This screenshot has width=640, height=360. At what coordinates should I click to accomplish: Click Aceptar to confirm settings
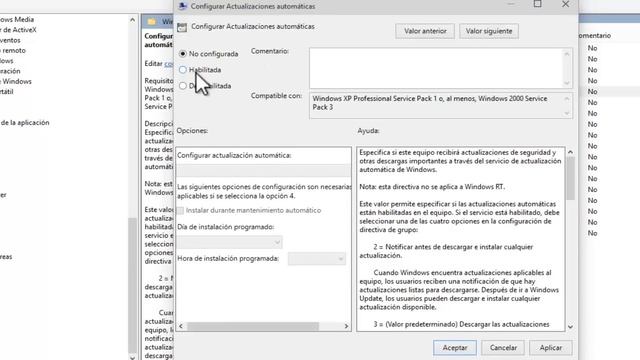point(455,348)
